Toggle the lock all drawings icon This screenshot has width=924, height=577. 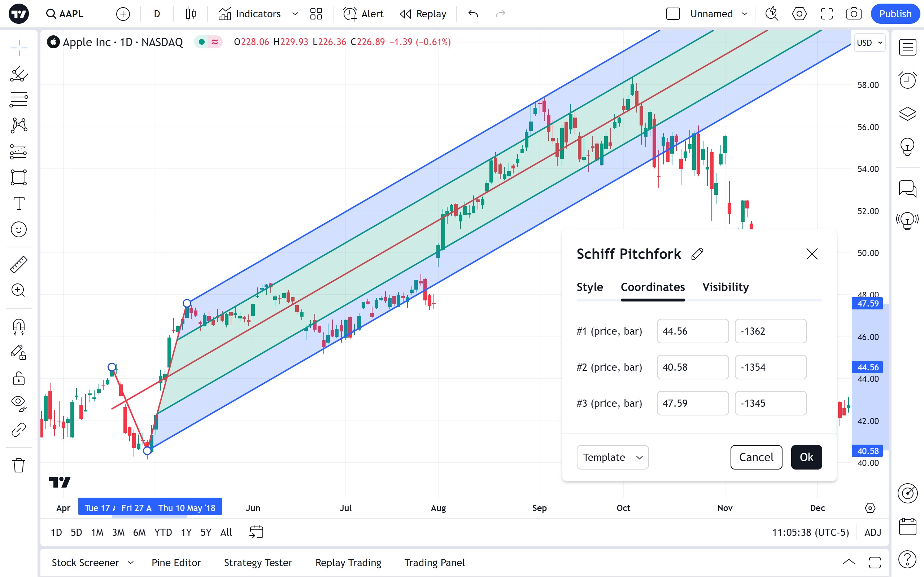[18, 379]
